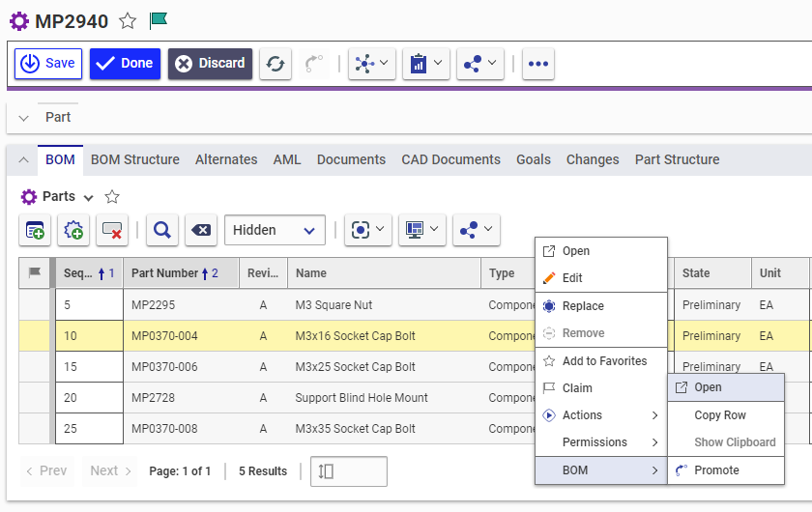Sort by the Seq column header
Screen dimensions: 812x512
pyautogui.click(x=89, y=272)
